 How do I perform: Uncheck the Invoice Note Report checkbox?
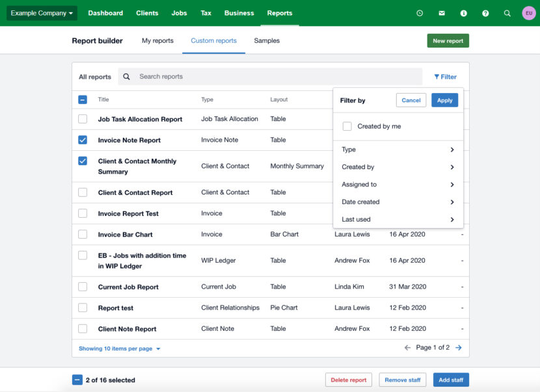click(x=82, y=140)
